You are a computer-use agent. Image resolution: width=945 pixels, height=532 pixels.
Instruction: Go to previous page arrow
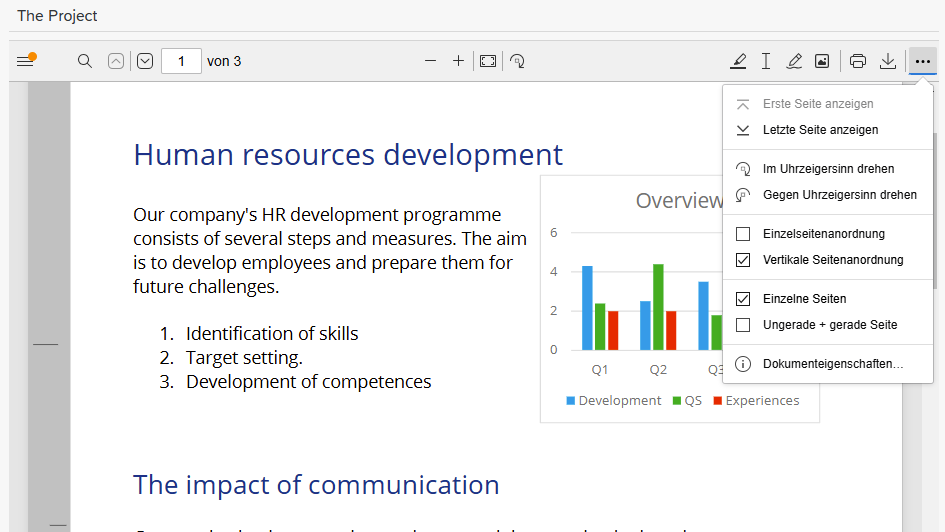pos(116,61)
